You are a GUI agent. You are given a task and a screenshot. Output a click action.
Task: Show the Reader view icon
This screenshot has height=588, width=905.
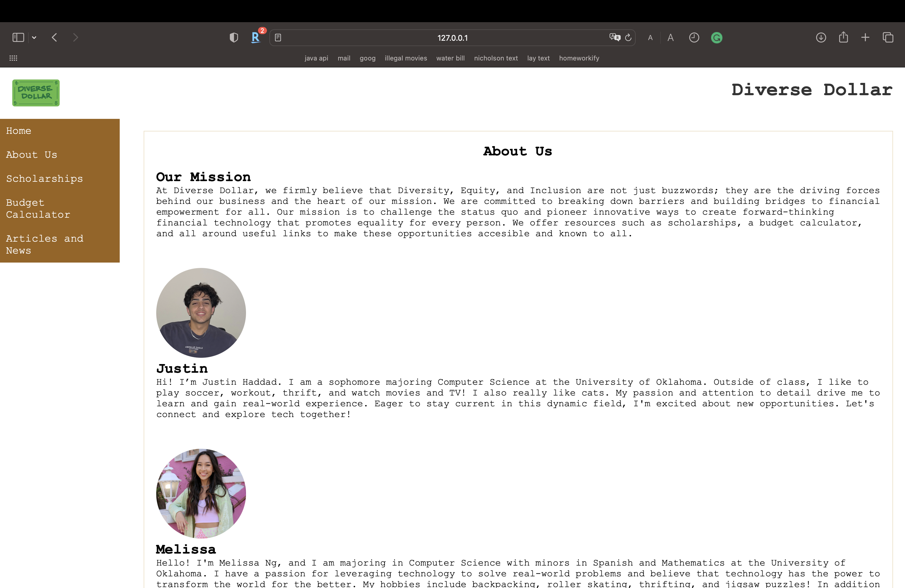pyautogui.click(x=278, y=38)
